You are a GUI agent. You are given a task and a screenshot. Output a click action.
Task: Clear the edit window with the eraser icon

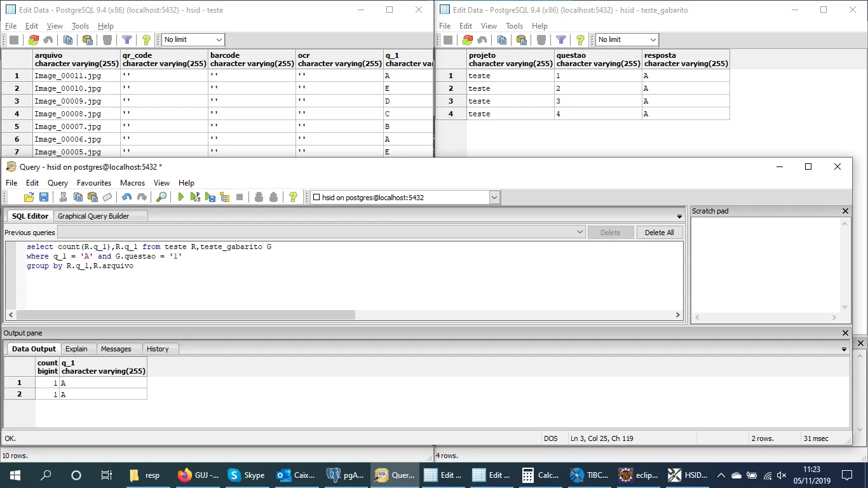[x=107, y=198]
